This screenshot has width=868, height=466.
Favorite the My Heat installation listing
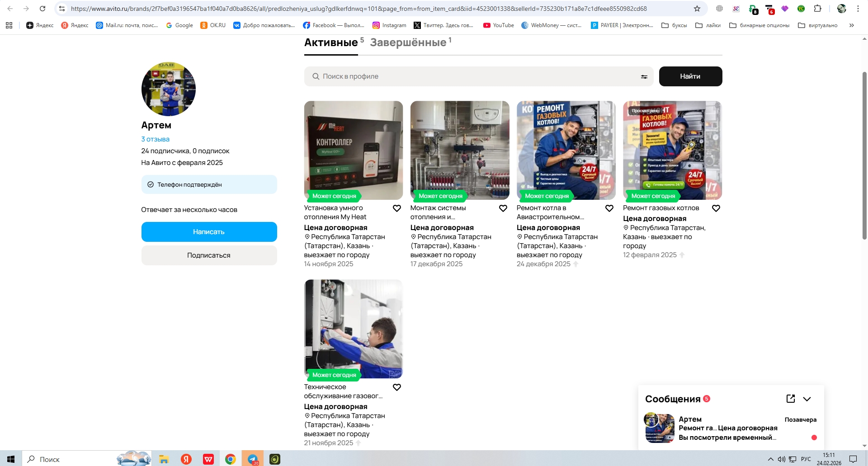(396, 208)
